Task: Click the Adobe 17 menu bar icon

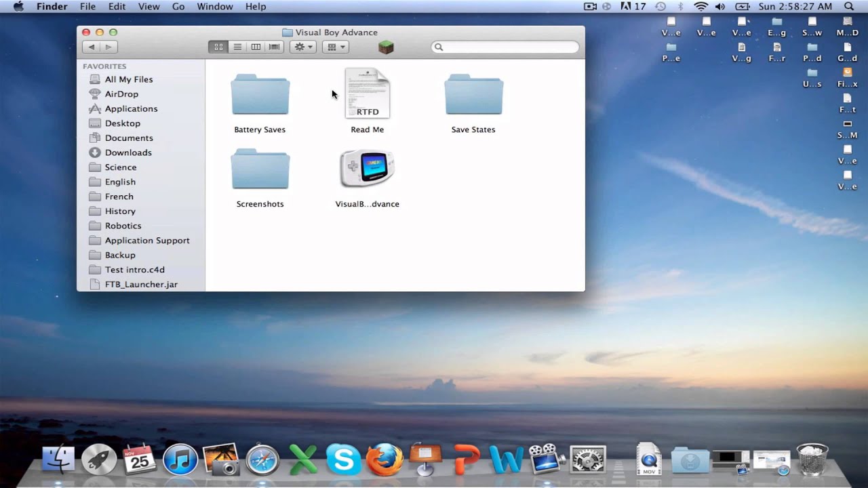Action: (x=633, y=6)
